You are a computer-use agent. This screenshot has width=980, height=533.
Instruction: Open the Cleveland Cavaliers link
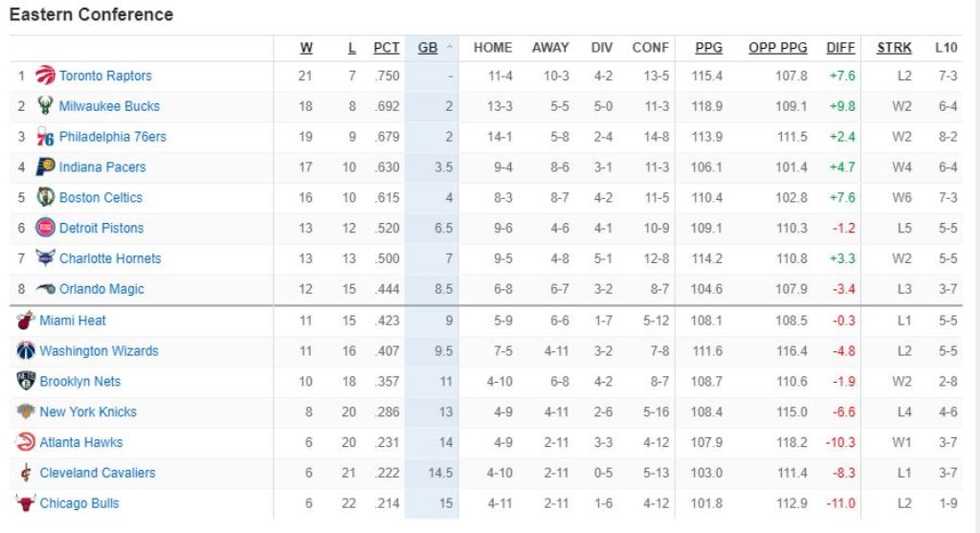(x=97, y=473)
